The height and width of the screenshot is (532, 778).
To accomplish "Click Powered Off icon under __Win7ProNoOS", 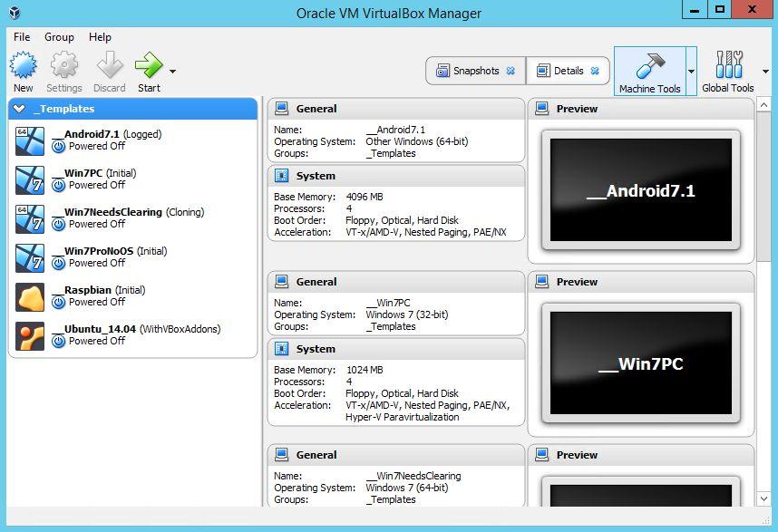I will [x=59, y=263].
